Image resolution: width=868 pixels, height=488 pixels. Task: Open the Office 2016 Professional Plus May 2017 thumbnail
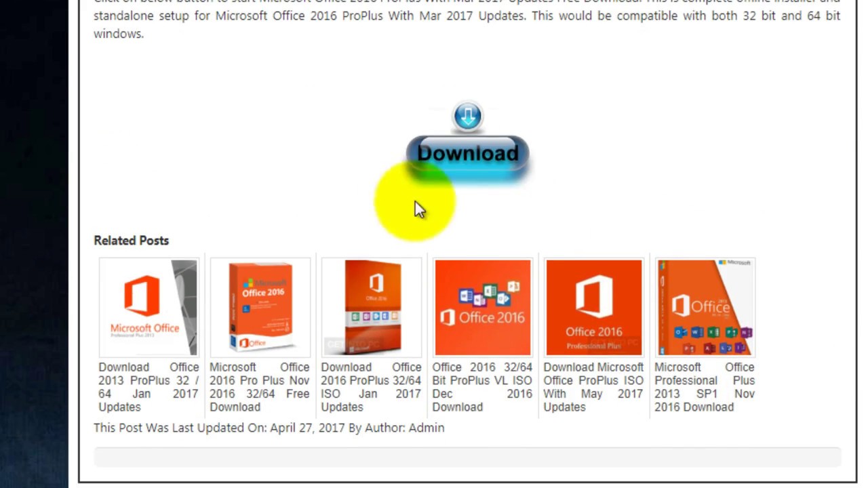coord(593,307)
